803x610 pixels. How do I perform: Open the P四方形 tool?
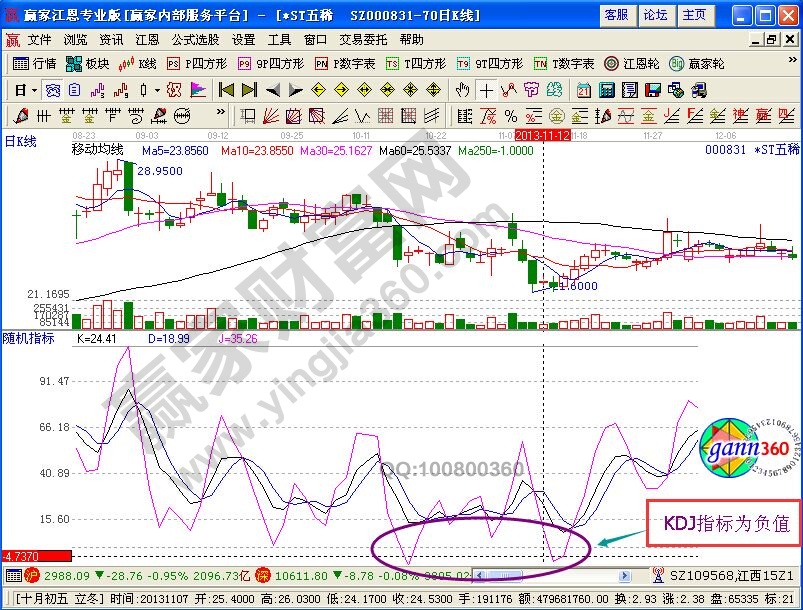coord(196,63)
